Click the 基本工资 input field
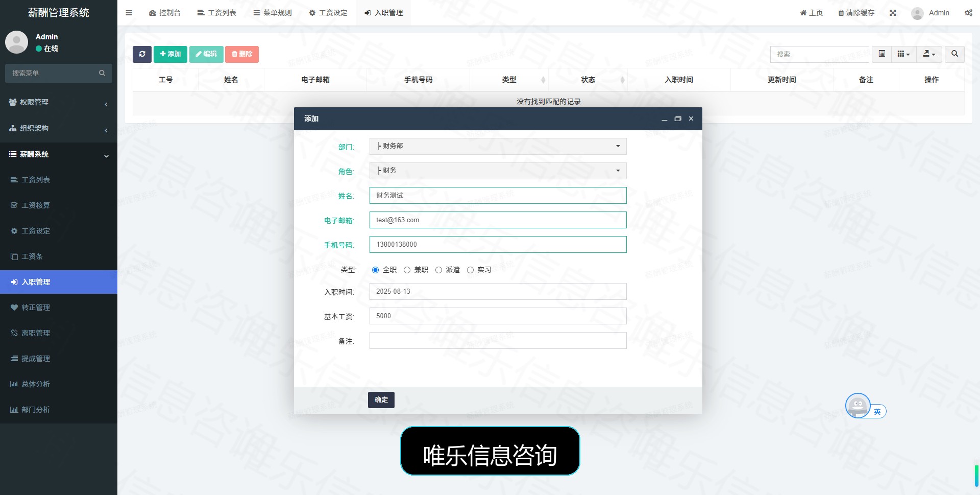980x495 pixels. (x=498, y=316)
